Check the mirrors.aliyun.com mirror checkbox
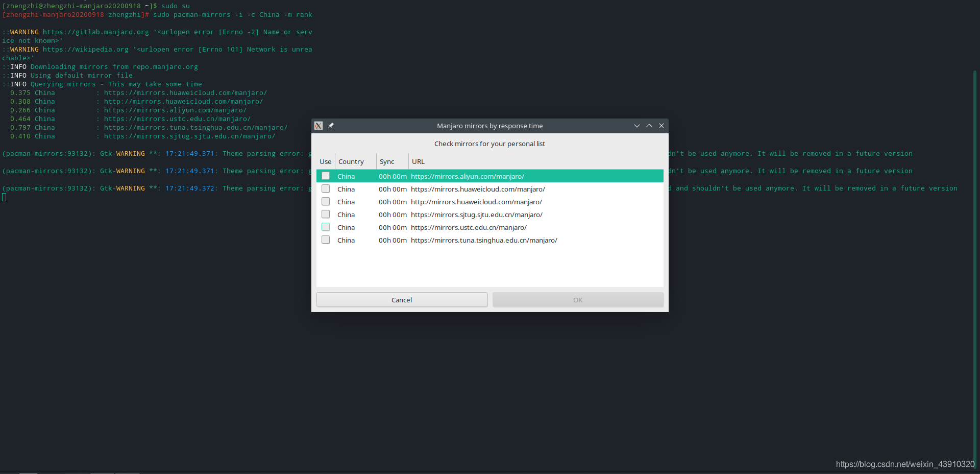Viewport: 980px width, 474px height. [x=326, y=176]
